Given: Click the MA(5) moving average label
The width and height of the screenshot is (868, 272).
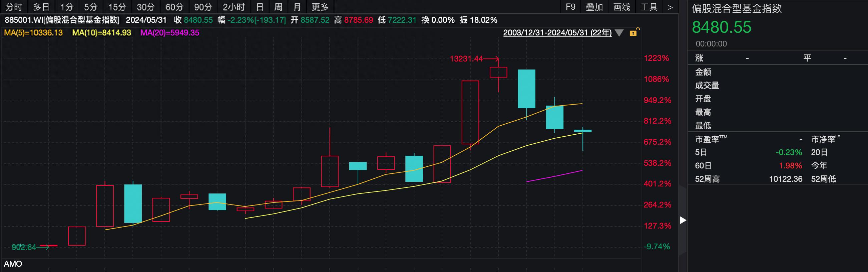Looking at the screenshot, I should point(33,33).
